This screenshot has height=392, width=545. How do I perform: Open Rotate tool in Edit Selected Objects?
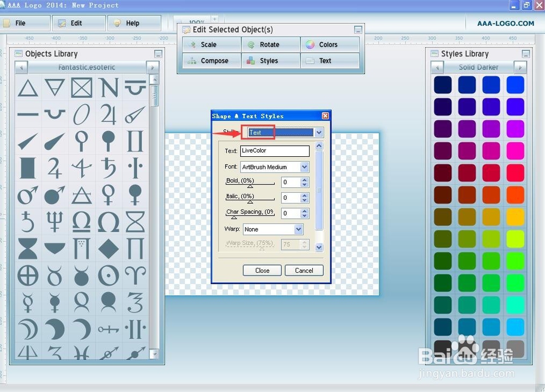pyautogui.click(x=270, y=45)
